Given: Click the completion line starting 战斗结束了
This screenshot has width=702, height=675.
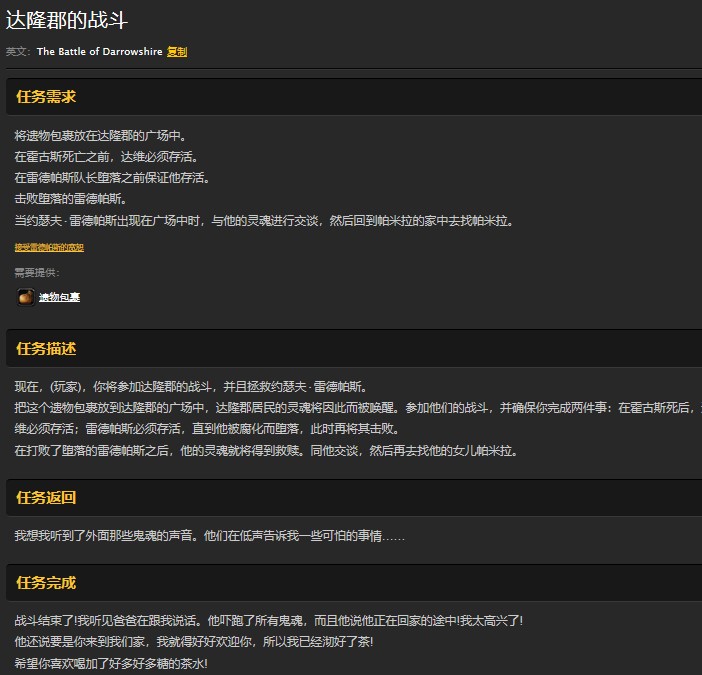Looking at the screenshot, I should click(269, 621).
